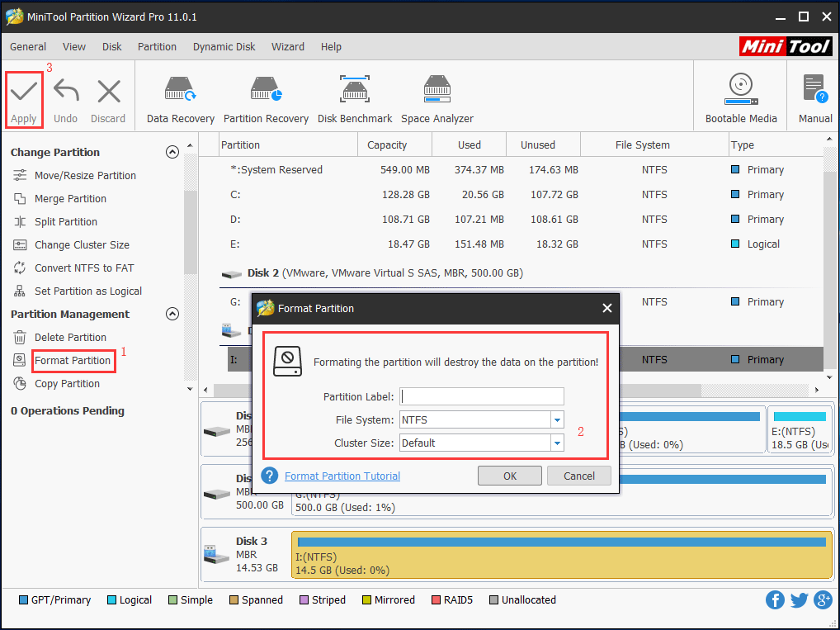Click Cancel in Format Partition dialog
Image resolution: width=840 pixels, height=630 pixels.
[x=578, y=476]
